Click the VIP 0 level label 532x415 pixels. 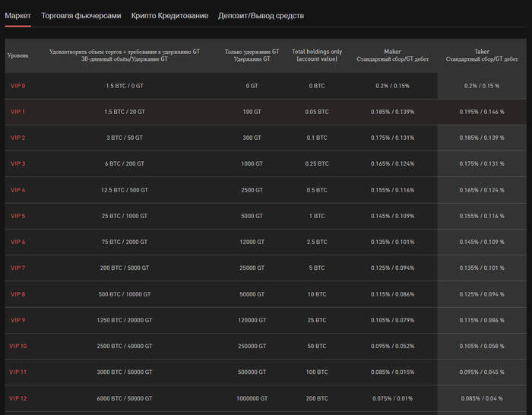coord(17,86)
